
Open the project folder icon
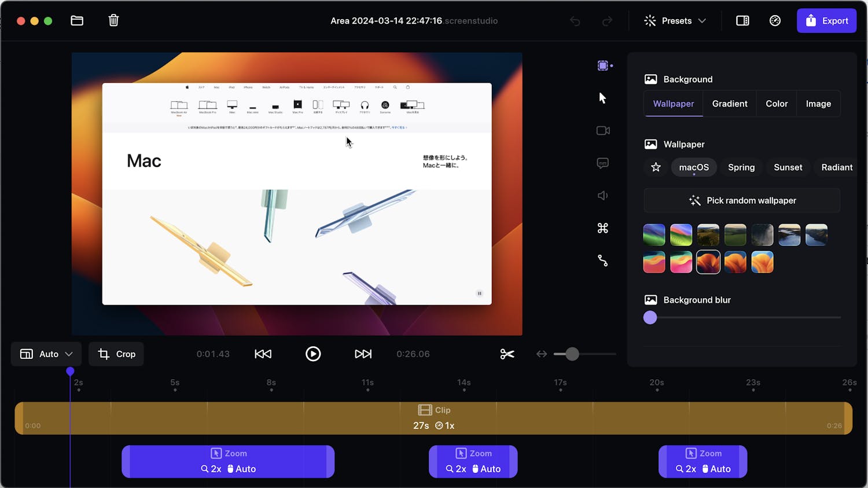[x=77, y=21]
